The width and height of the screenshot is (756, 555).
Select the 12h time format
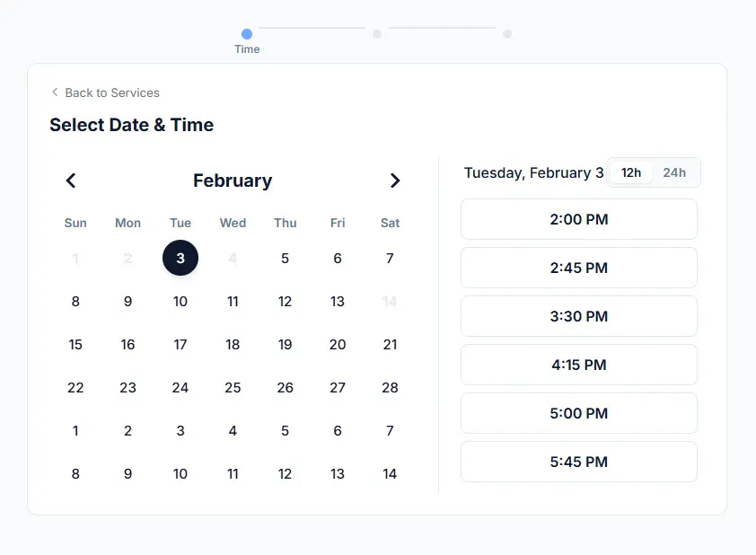631,172
